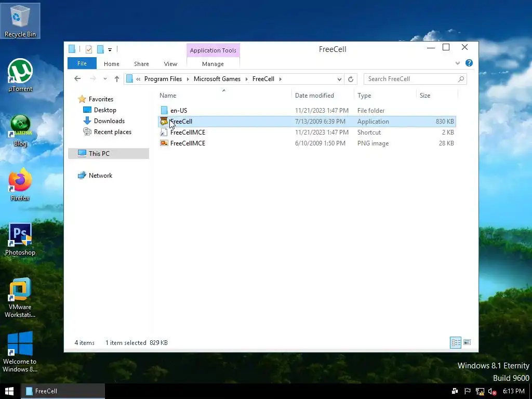Click the Search FreeCell input box

[x=415, y=79]
